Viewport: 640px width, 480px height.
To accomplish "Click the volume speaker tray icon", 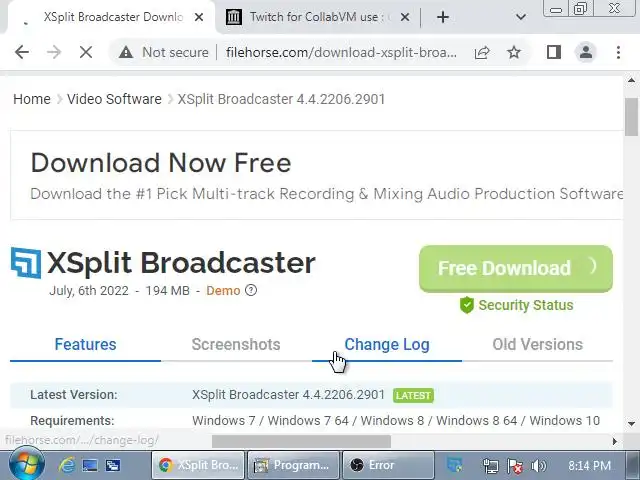I will point(539,465).
